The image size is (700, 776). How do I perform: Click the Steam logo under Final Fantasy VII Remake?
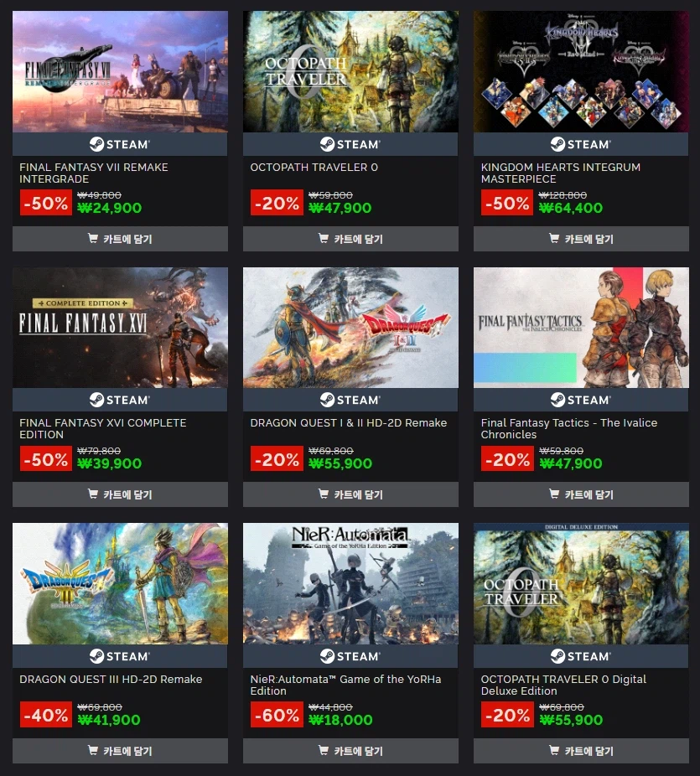(x=120, y=144)
